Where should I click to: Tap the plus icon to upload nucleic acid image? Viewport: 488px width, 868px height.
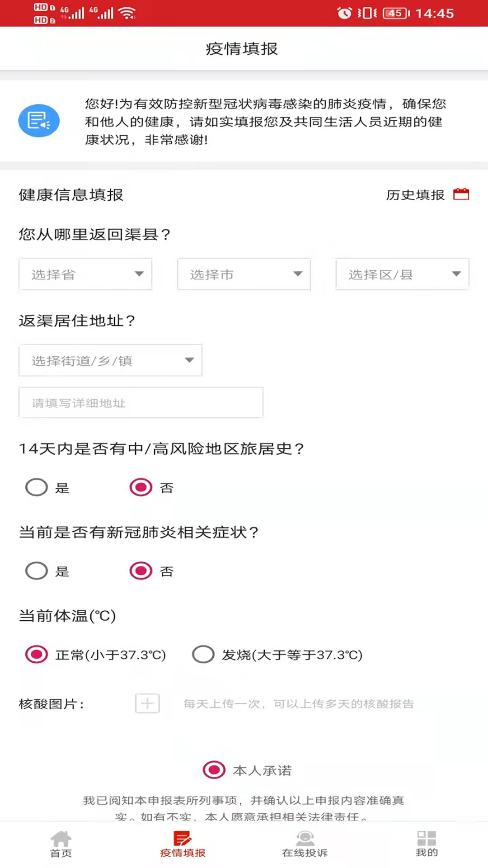[147, 703]
